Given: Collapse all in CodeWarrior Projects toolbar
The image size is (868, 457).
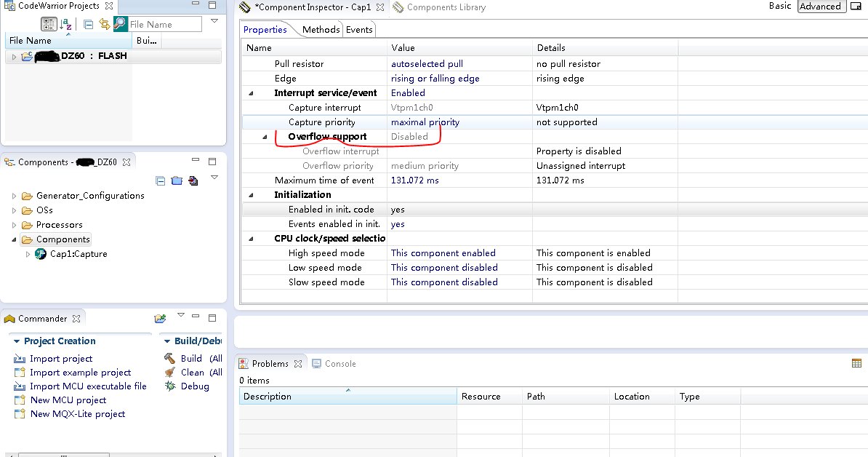Looking at the screenshot, I should pyautogui.click(x=88, y=24).
